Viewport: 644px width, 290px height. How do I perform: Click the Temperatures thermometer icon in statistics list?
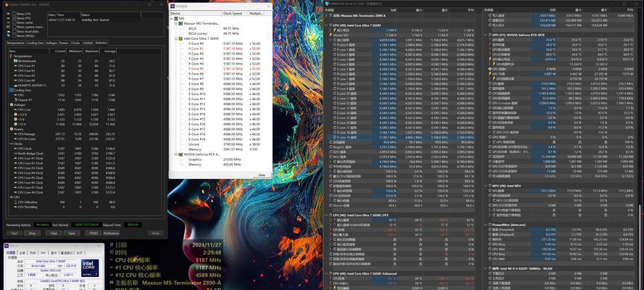click(x=12, y=56)
